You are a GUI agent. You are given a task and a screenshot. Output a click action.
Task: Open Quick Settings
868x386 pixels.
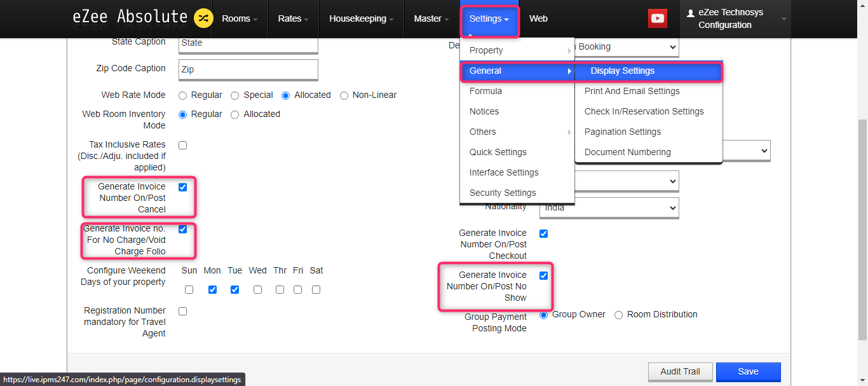click(x=517, y=152)
